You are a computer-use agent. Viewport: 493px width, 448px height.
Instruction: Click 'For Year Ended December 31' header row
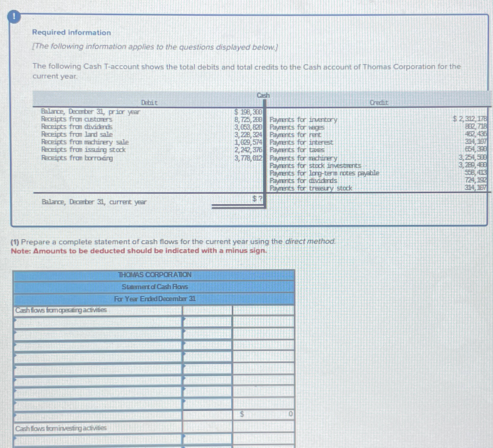[155, 299]
